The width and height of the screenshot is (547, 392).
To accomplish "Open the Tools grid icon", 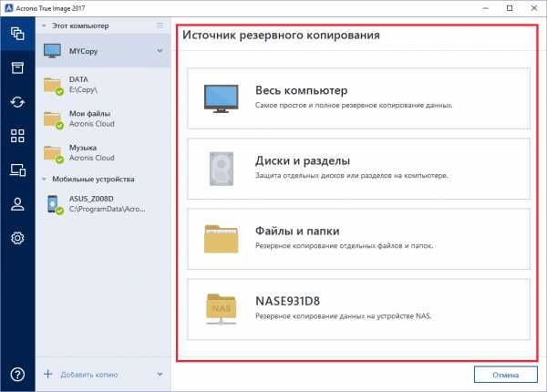I will pos(16,136).
